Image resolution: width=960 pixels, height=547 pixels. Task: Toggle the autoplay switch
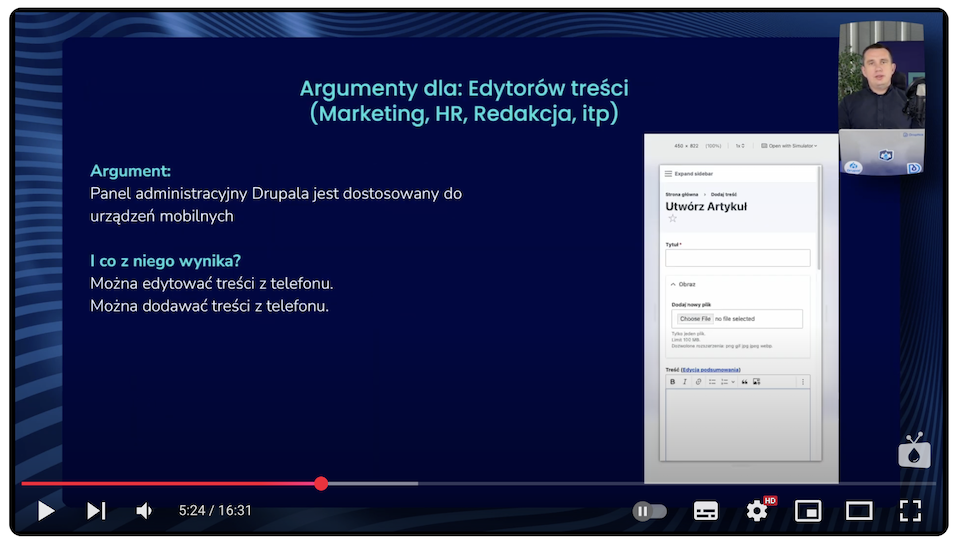click(x=650, y=511)
